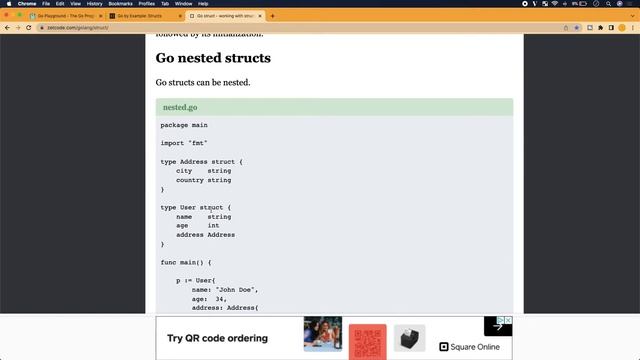Go back to the previous page
The image size is (640, 360).
(7, 28)
